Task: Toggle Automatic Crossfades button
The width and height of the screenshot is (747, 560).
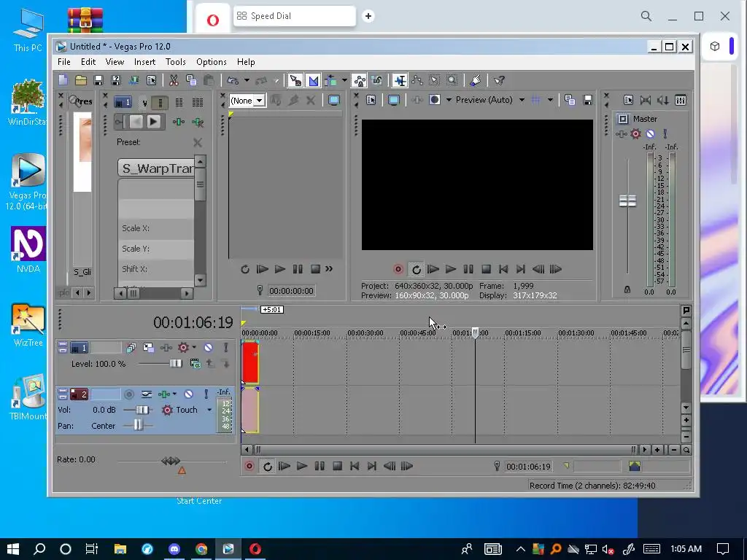Action: pyautogui.click(x=313, y=80)
